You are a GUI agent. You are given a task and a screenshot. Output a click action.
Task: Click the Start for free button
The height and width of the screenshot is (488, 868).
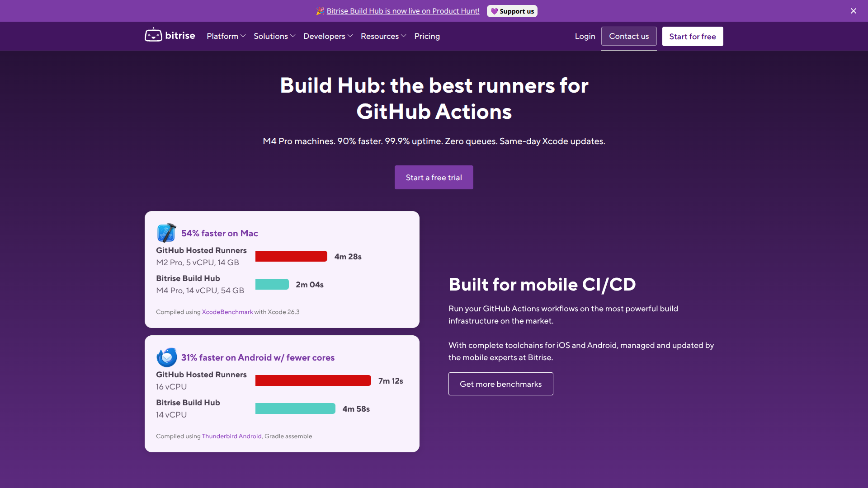693,36
